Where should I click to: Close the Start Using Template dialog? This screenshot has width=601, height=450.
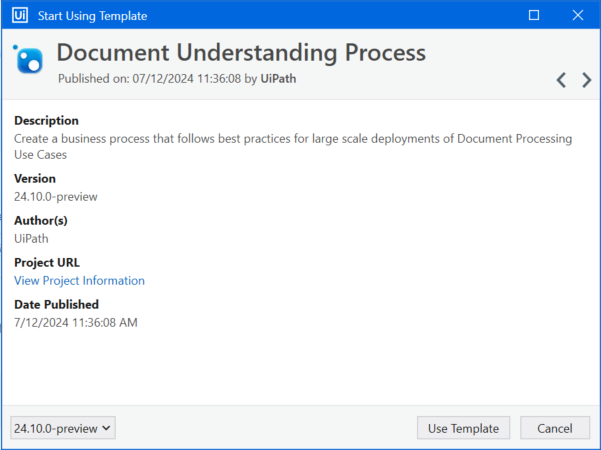pyautogui.click(x=578, y=15)
